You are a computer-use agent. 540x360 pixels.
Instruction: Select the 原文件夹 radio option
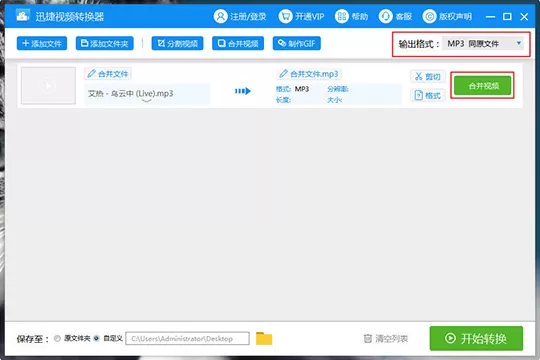pos(58,339)
